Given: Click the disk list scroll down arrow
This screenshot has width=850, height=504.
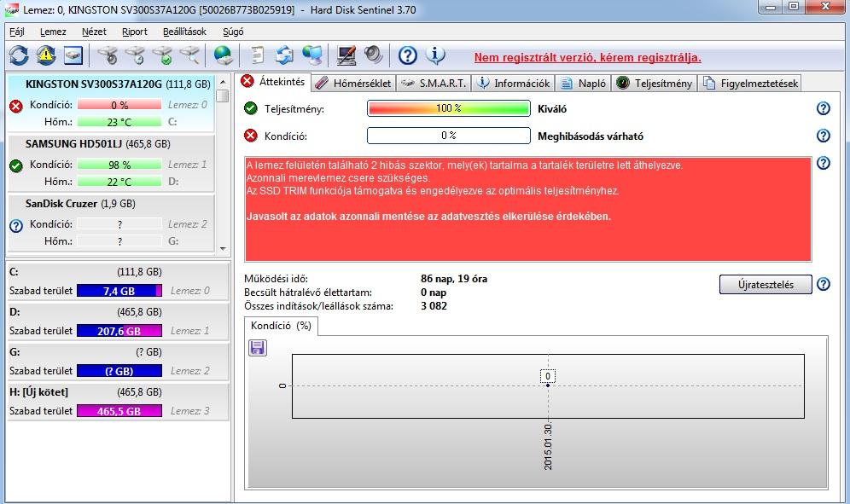Looking at the screenshot, I should (x=222, y=249).
